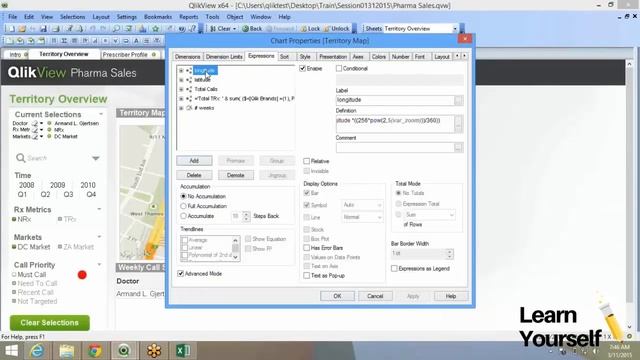
Task: Click the ellipsis button next to Comment field
Action: [x=459, y=147]
